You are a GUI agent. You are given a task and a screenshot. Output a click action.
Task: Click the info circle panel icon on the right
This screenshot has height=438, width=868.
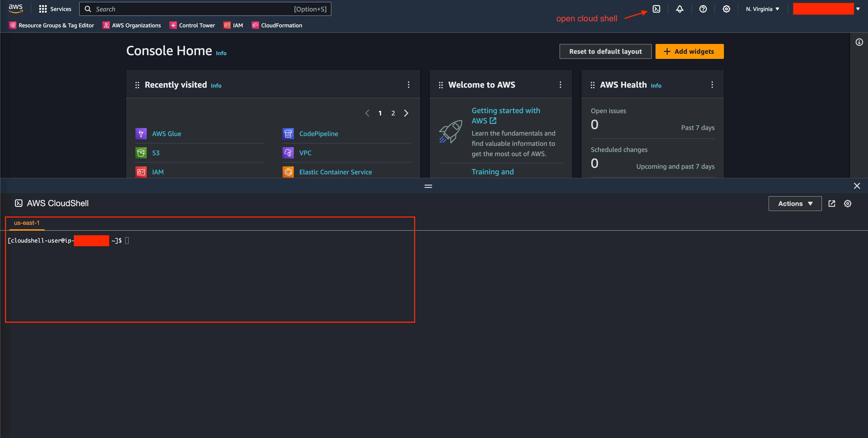859,42
